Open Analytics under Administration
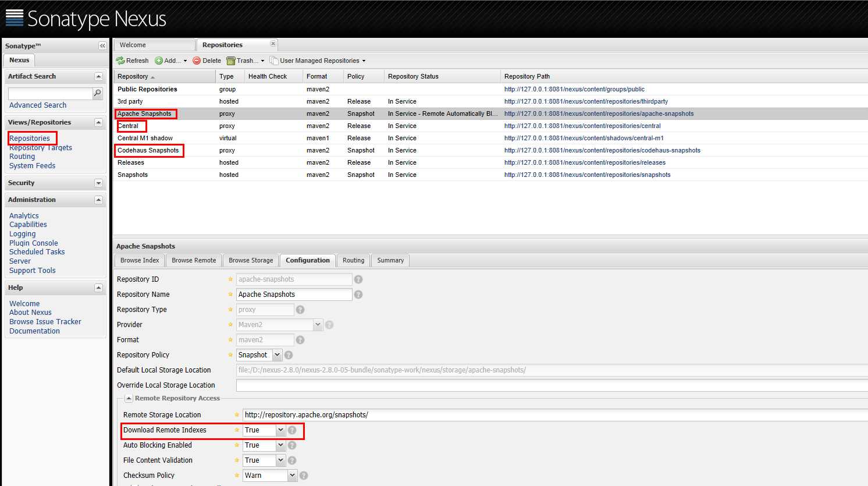 (x=24, y=216)
